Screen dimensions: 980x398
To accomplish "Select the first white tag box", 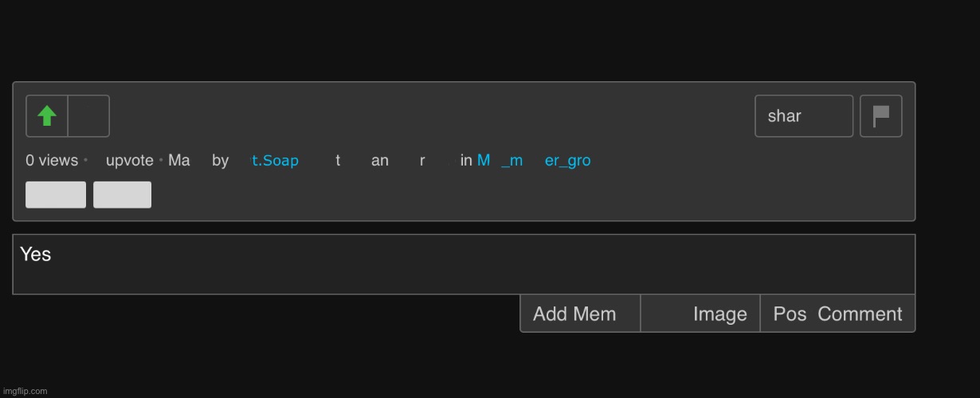I will pyautogui.click(x=56, y=195).
